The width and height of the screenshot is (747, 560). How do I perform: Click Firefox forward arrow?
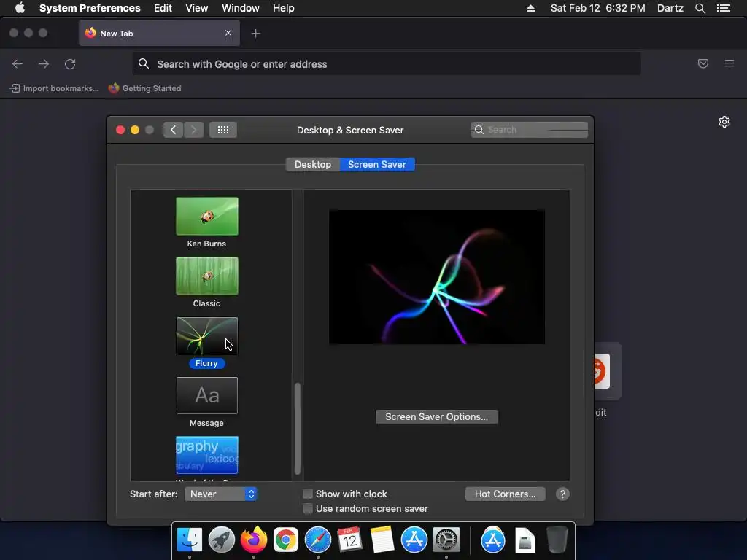coord(44,64)
